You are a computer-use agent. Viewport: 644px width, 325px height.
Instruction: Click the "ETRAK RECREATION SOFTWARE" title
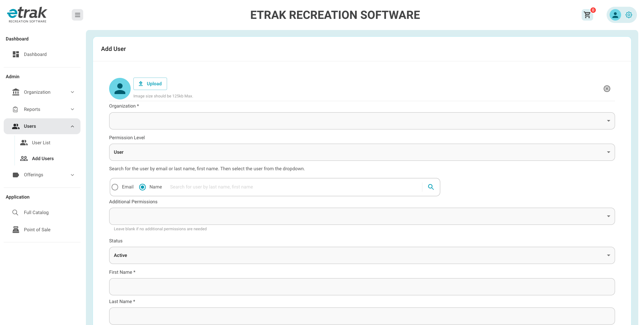(x=335, y=15)
